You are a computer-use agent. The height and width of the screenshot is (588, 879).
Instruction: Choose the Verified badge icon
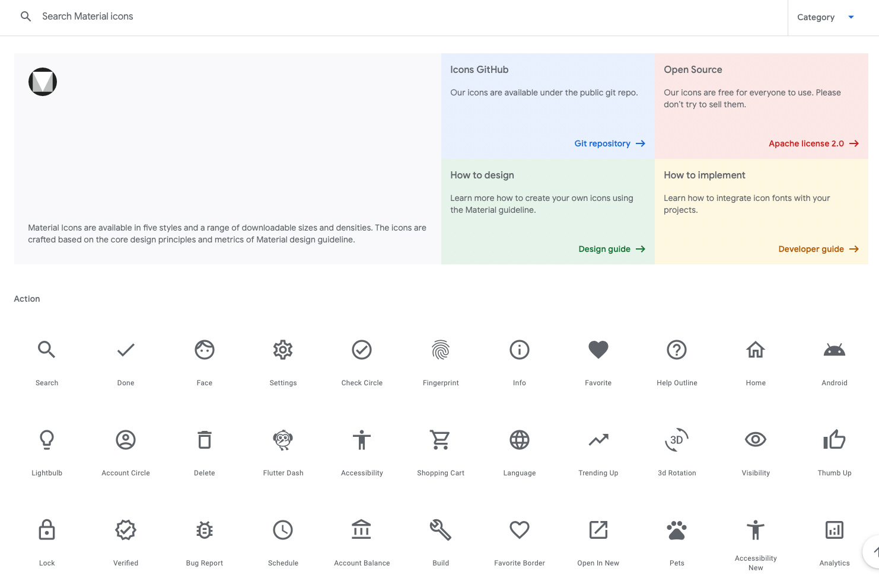coord(126,531)
